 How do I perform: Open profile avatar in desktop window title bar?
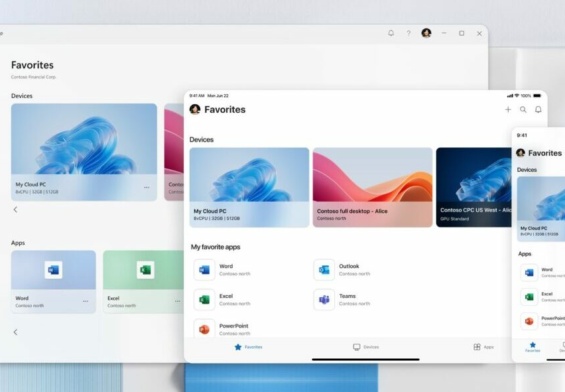point(426,33)
